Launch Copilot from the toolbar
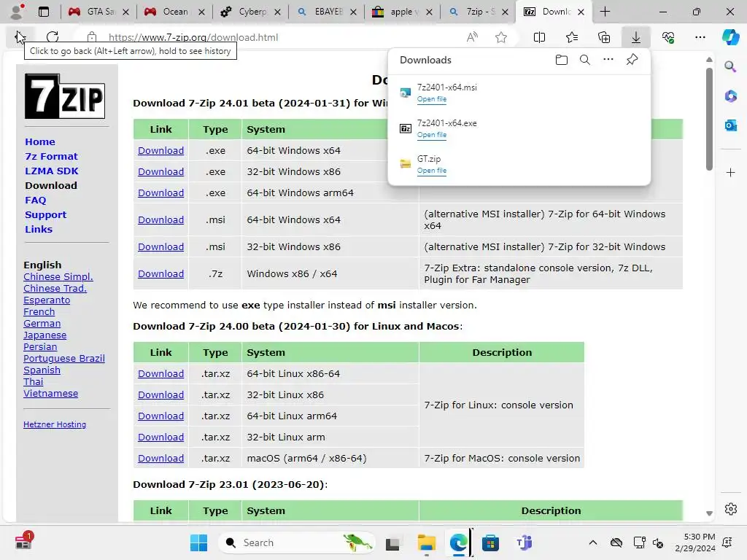Image resolution: width=747 pixels, height=560 pixels. click(730, 37)
